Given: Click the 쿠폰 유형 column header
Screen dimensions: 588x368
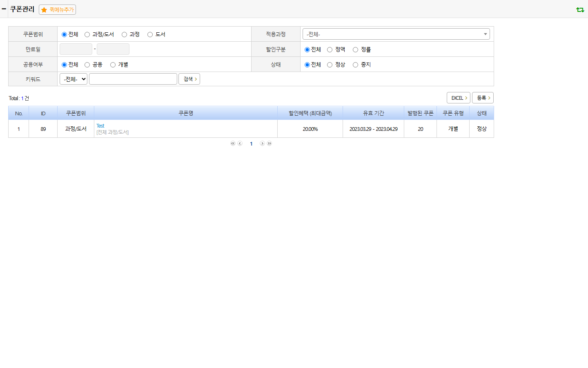Looking at the screenshot, I should click(453, 113).
